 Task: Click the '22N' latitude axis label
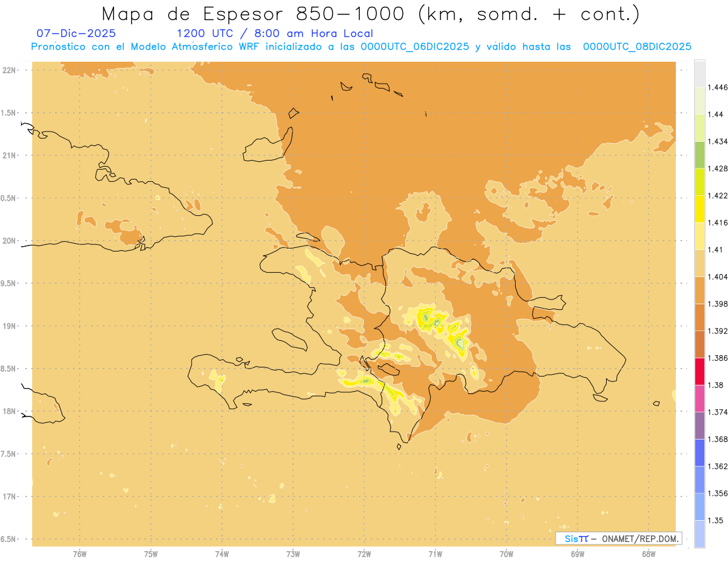(x=9, y=70)
